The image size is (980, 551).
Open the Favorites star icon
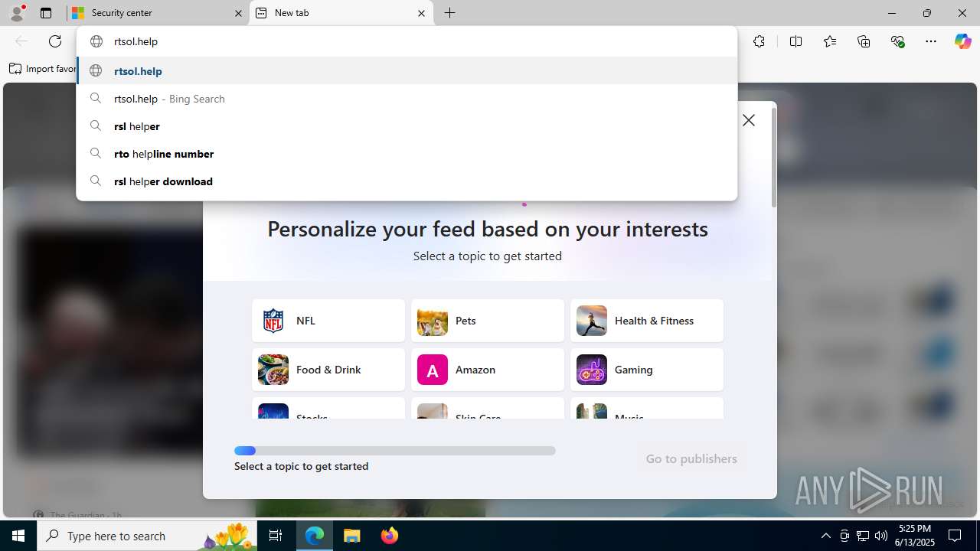pyautogui.click(x=830, y=41)
